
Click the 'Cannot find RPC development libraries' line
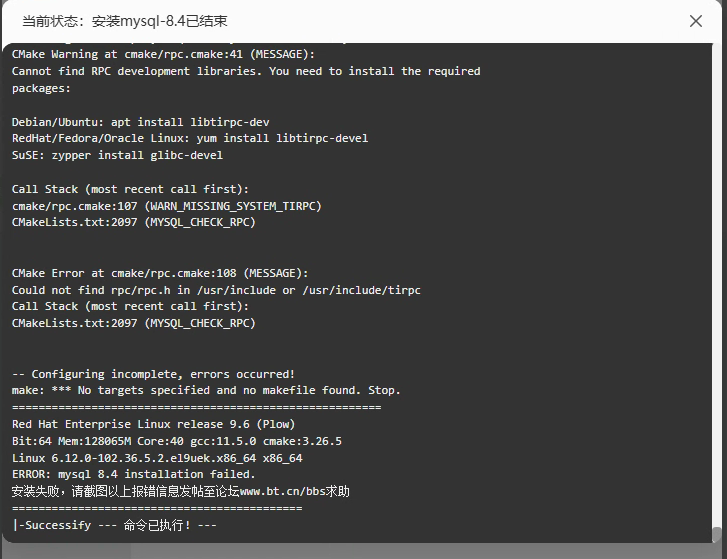tap(246, 71)
